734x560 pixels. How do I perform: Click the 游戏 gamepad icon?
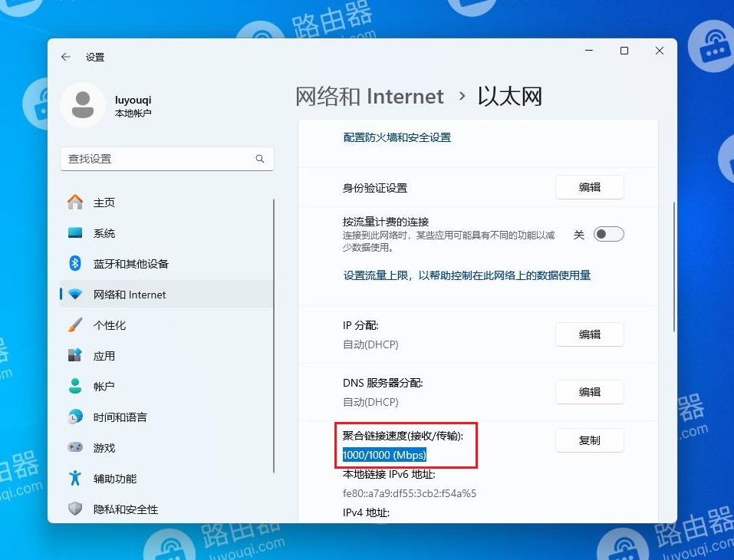tap(75, 447)
